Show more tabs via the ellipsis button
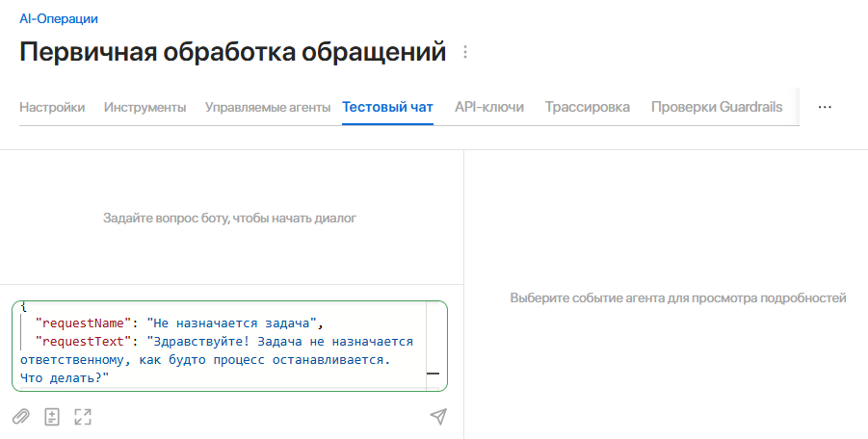Viewport: 868px width, 439px height. coord(825,107)
